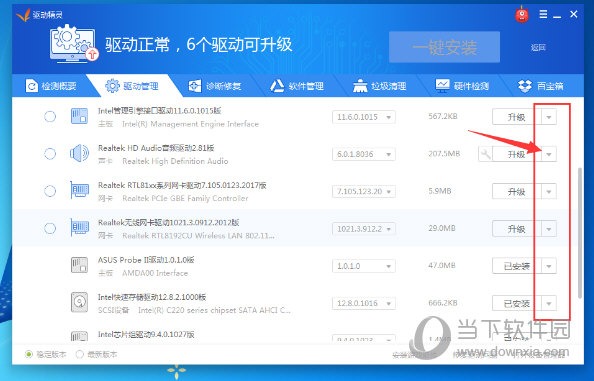Expand arrow next to Intel快速存储 已安装
This screenshot has width=594, height=381.
click(x=549, y=303)
